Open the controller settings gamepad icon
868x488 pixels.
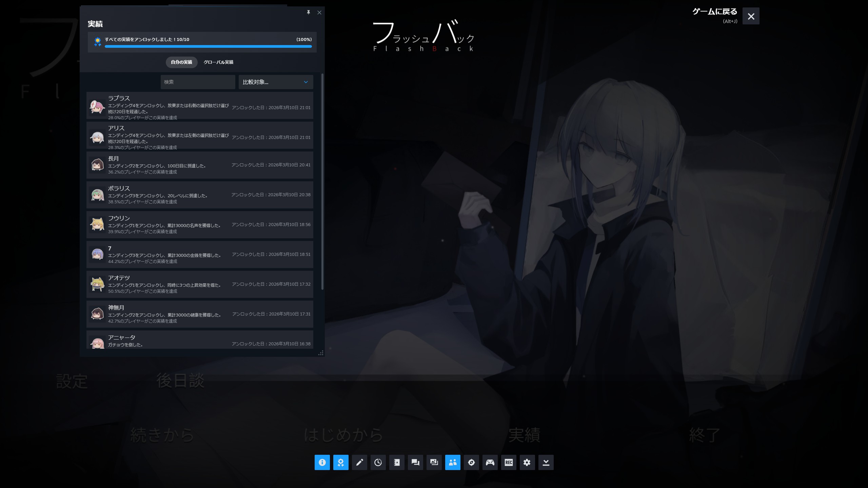click(490, 462)
